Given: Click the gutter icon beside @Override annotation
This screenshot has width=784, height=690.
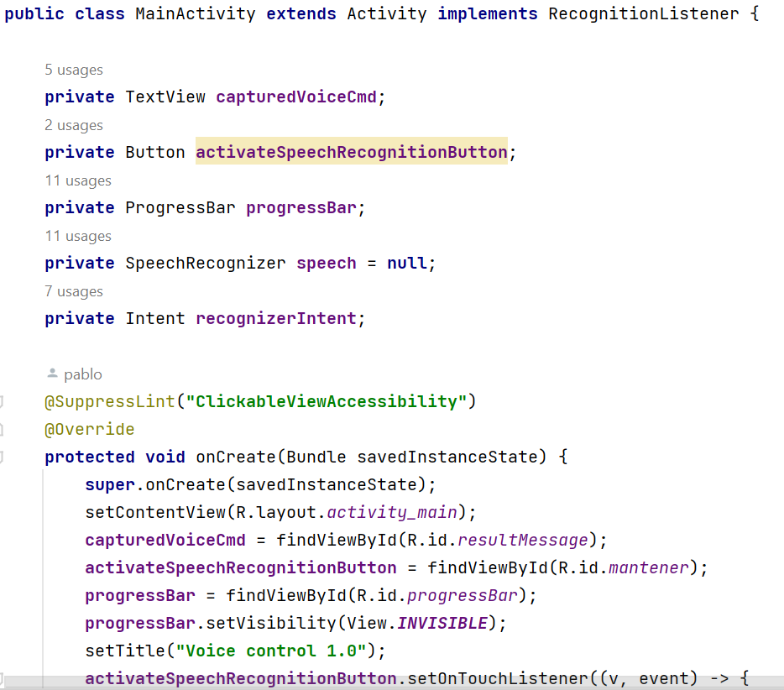Looking at the screenshot, I should pos(3,429).
